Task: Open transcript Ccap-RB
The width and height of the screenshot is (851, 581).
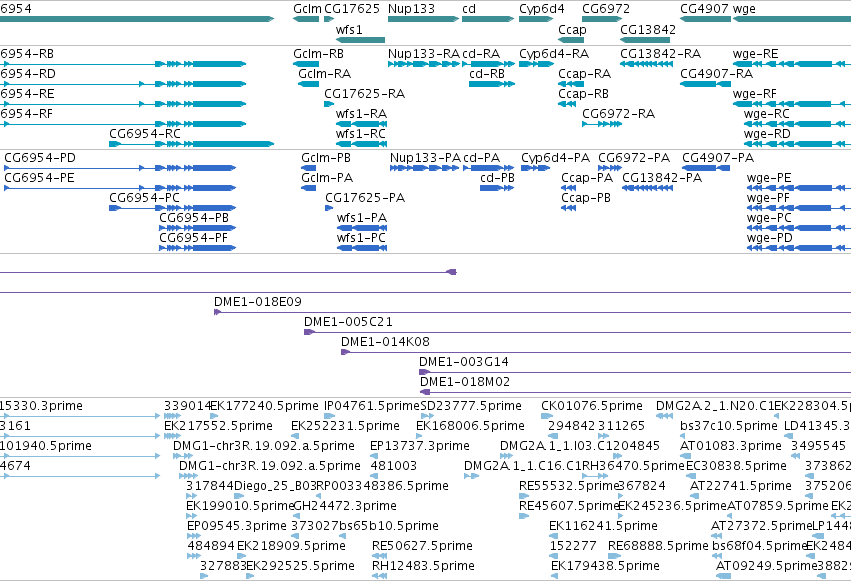Action: click(583, 93)
